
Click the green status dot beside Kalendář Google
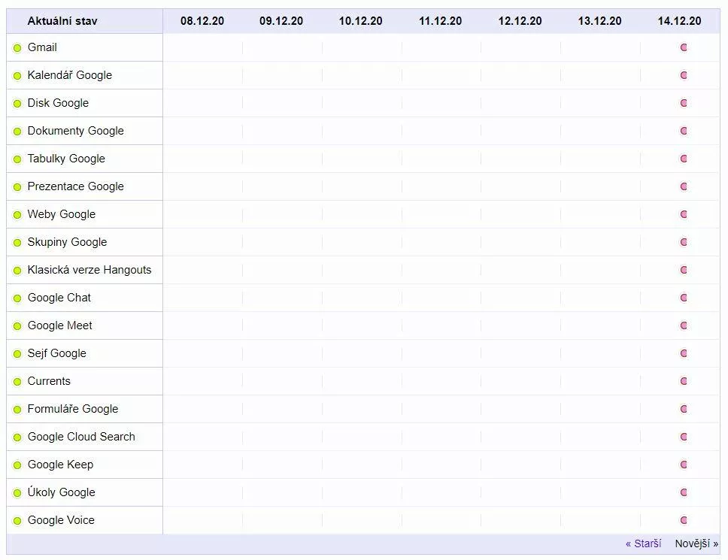pyautogui.click(x=17, y=76)
